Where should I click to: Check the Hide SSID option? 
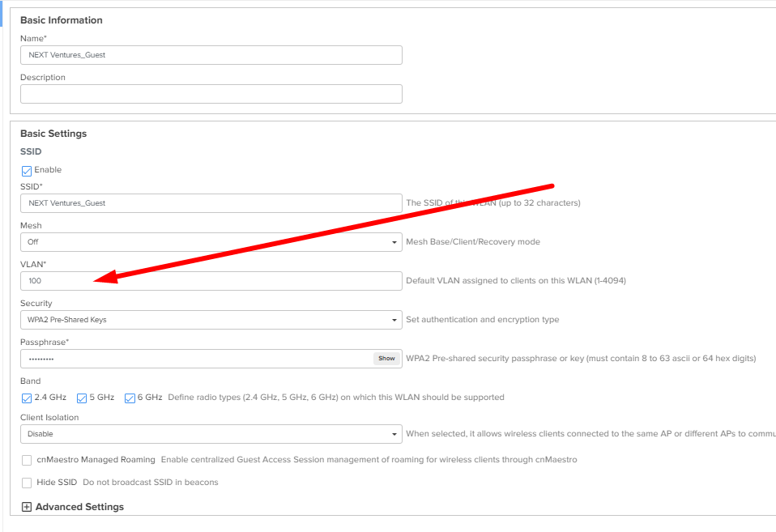[x=27, y=483]
